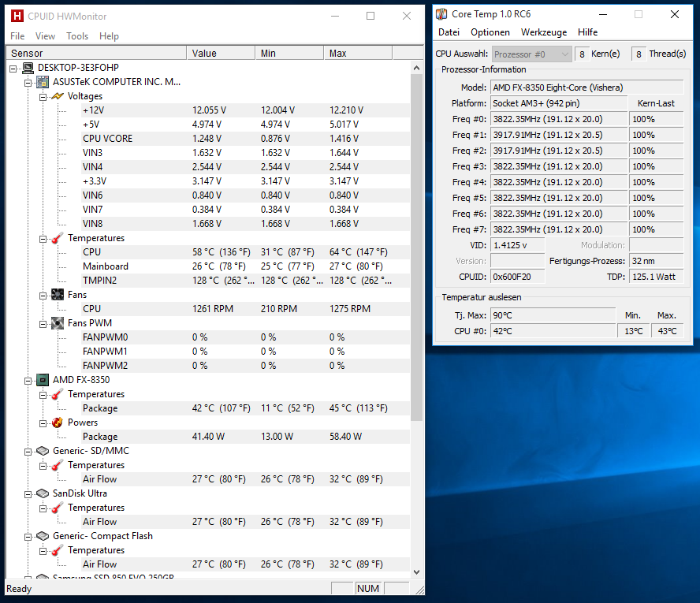The width and height of the screenshot is (700, 603).
Task: Click the TDP value 125.1 Watt
Action: 656,277
